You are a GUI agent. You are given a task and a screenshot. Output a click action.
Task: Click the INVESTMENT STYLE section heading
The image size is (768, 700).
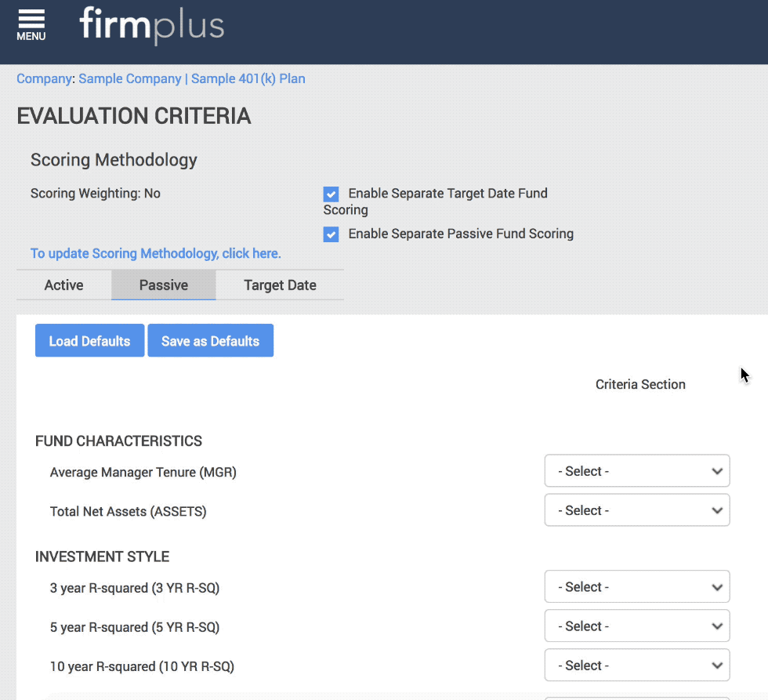pyautogui.click(x=103, y=557)
